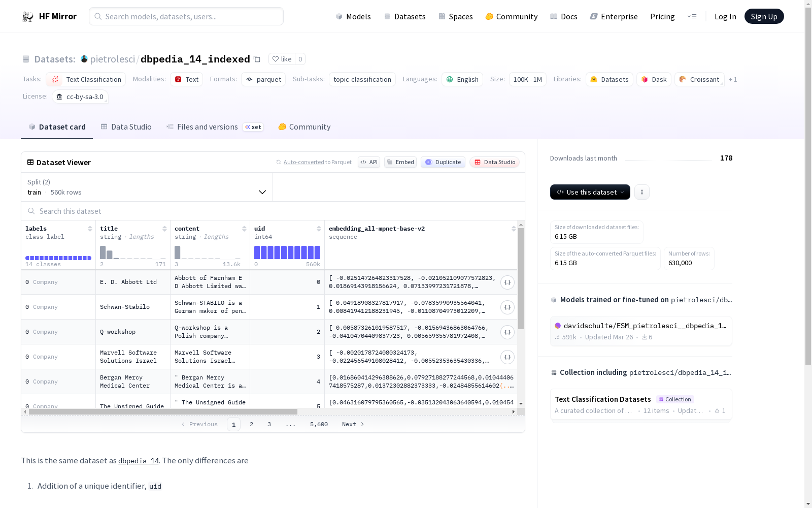Click the Text Classification task tag

86,80
